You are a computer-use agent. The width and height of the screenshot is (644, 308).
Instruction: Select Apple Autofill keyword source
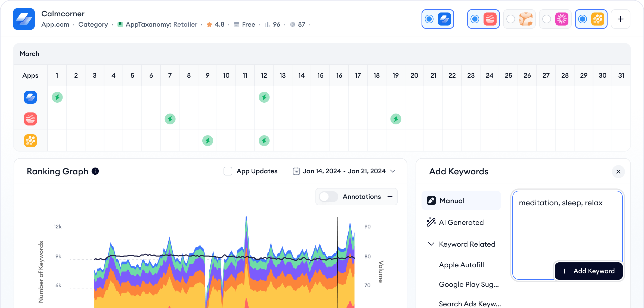click(x=462, y=265)
